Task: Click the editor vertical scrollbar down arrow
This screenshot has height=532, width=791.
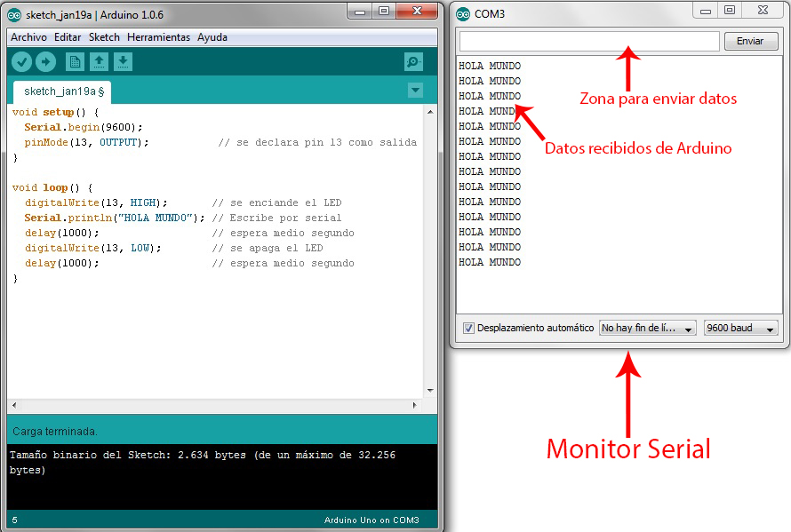Action: click(x=430, y=390)
